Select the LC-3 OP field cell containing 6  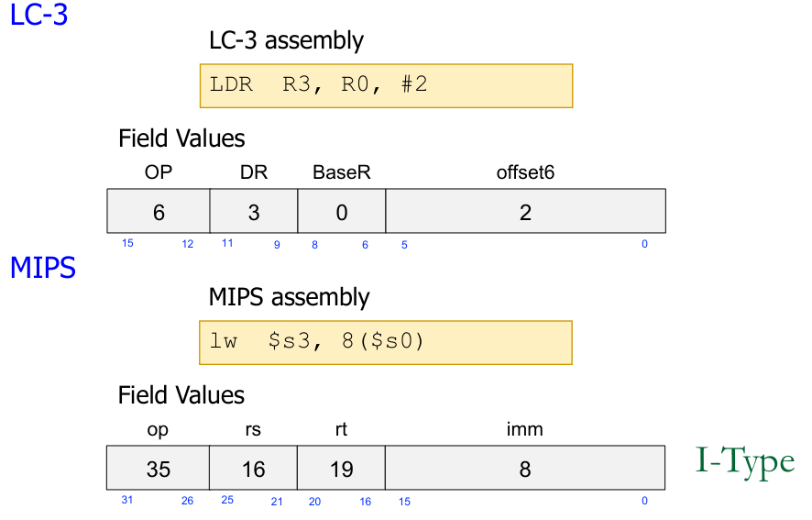(159, 212)
